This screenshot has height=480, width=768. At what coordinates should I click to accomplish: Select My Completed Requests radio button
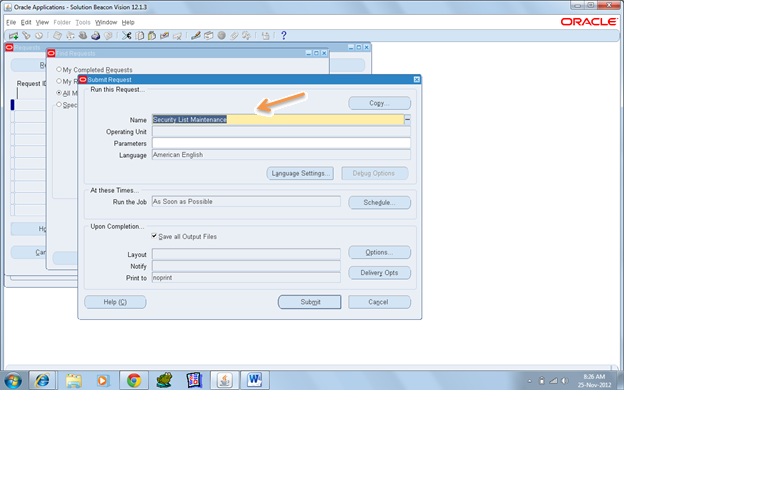pyautogui.click(x=59, y=70)
